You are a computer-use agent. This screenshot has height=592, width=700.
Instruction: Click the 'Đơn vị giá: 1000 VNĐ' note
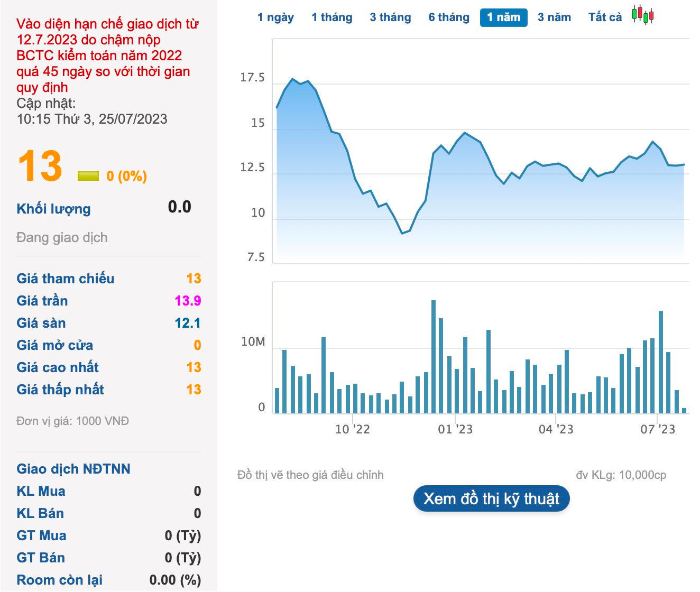click(72, 421)
